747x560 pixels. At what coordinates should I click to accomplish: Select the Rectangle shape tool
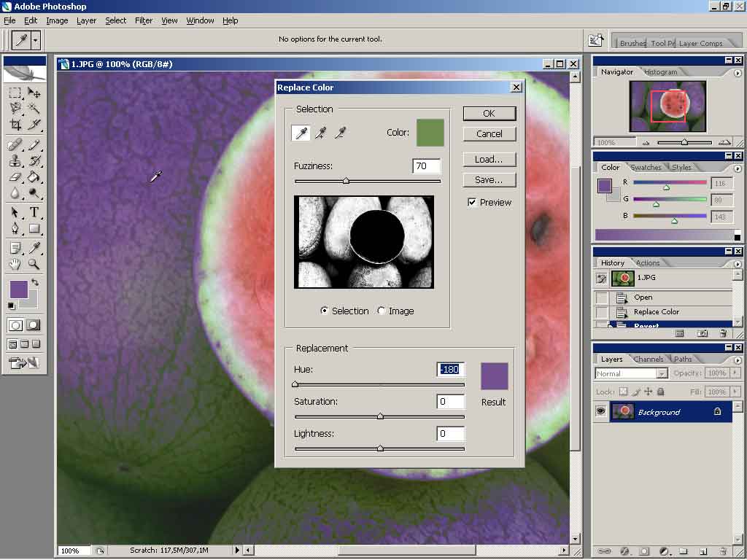pyautogui.click(x=34, y=228)
